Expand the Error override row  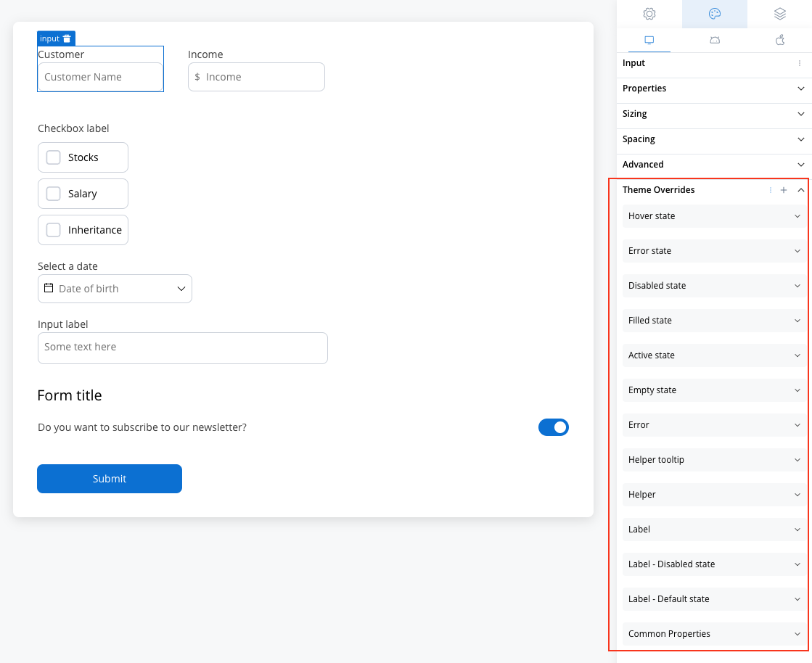(714, 425)
